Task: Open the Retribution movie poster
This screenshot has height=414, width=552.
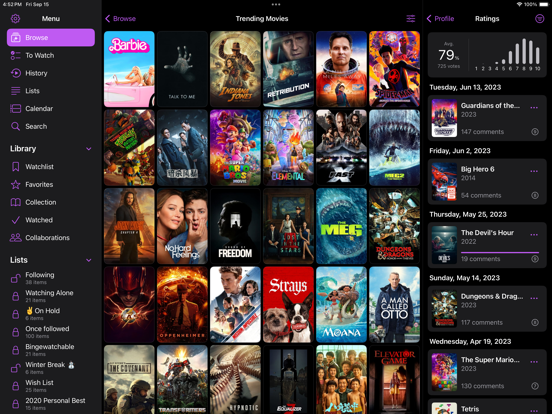Action: (x=288, y=69)
